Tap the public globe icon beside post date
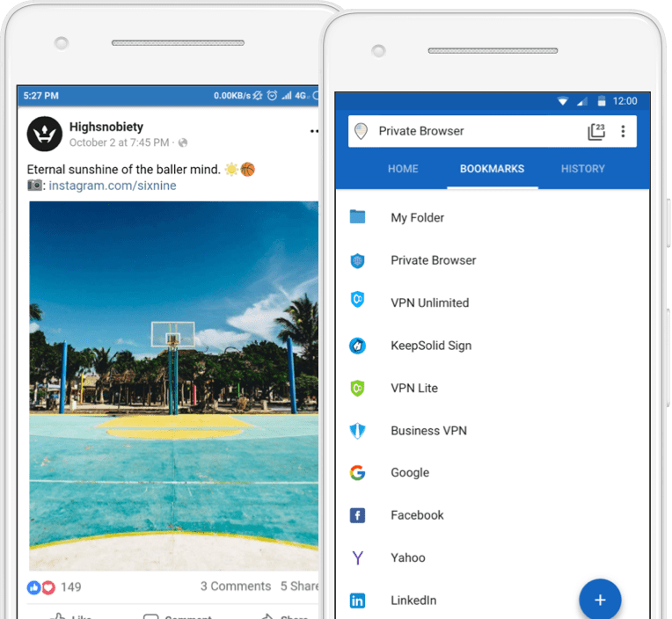 (x=183, y=142)
